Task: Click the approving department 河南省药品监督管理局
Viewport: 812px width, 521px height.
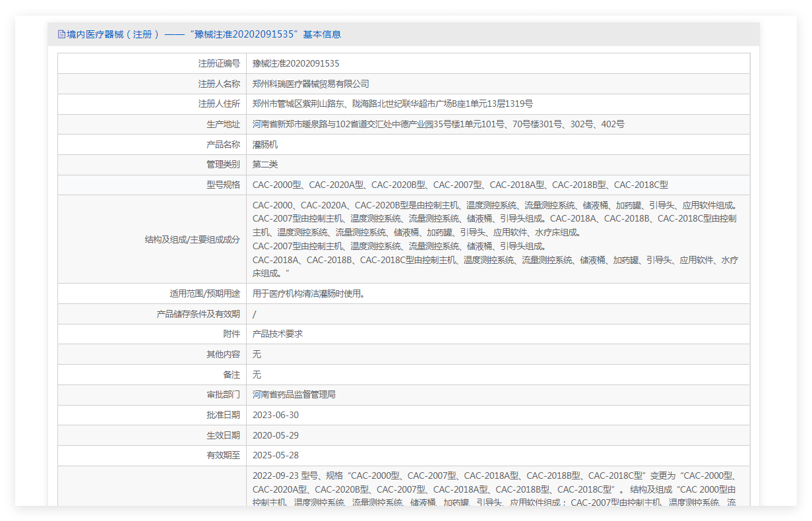Action: [x=294, y=394]
